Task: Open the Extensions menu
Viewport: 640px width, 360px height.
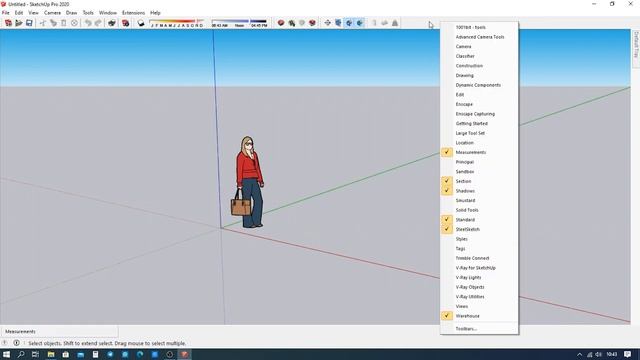Action: coord(133,13)
